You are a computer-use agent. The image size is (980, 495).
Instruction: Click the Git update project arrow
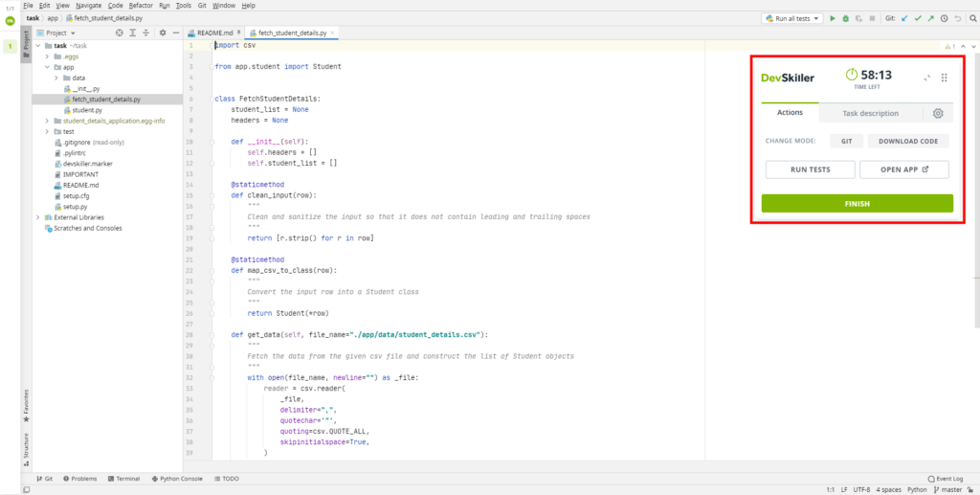904,18
